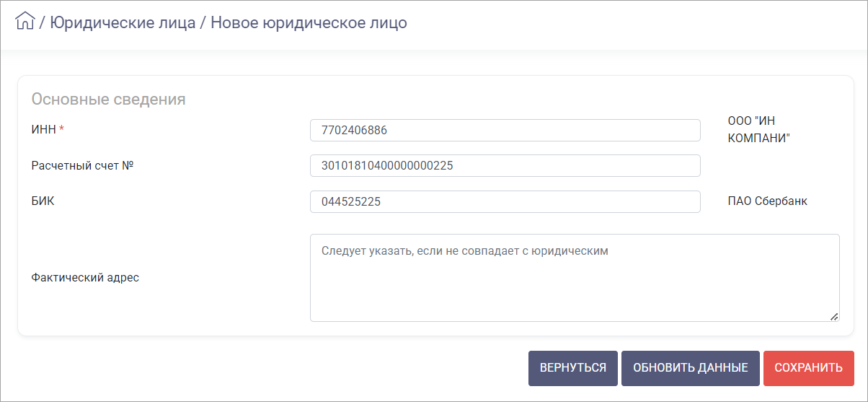
Task: Click the slash separator after home icon
Action: pos(43,22)
